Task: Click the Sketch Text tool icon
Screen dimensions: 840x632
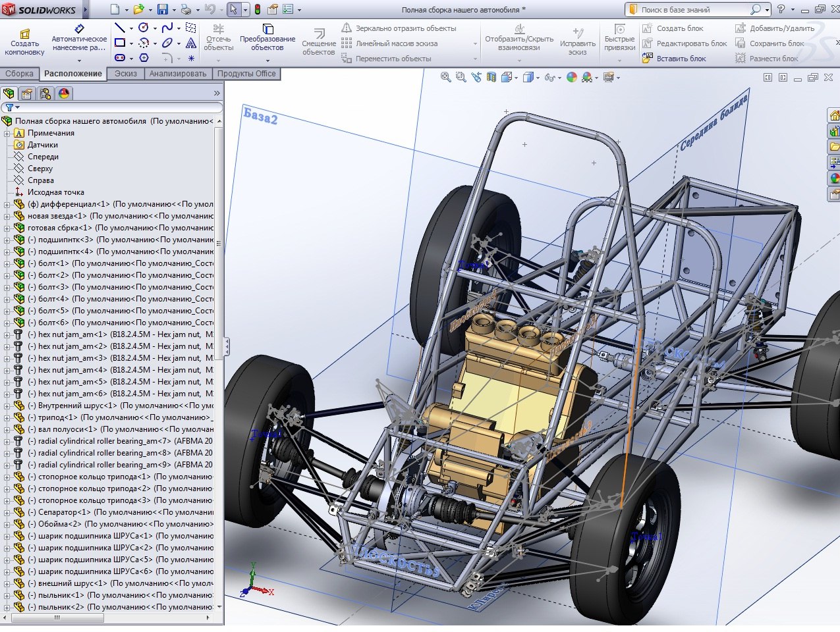Action: click(x=191, y=43)
